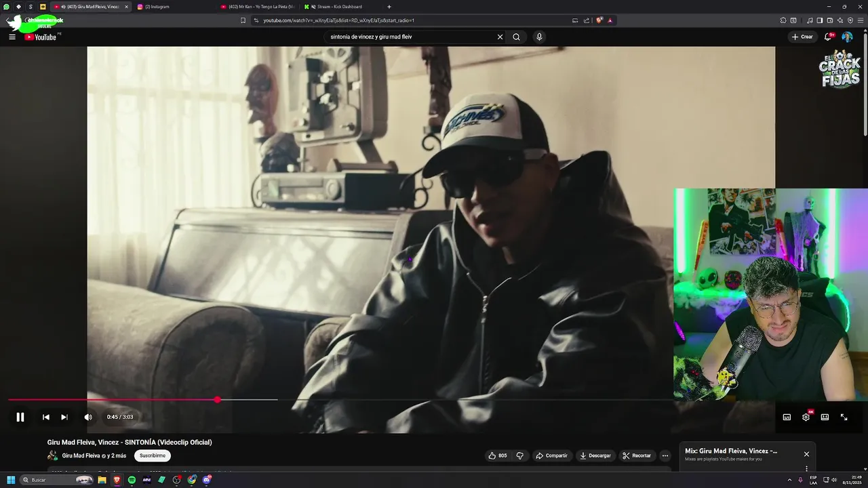Click the Descargar button
This screenshot has width=868, height=488.
click(595, 455)
